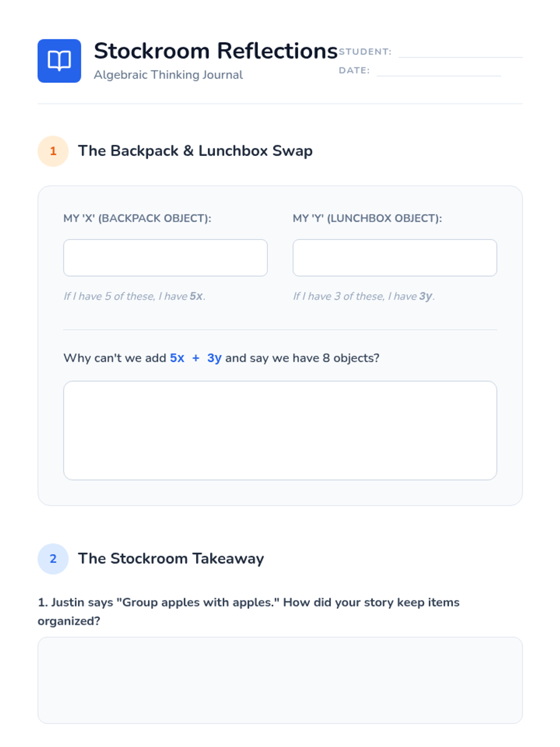Click the 'I have 3y' hint text
Screen dimensions: 560x747
364,296
